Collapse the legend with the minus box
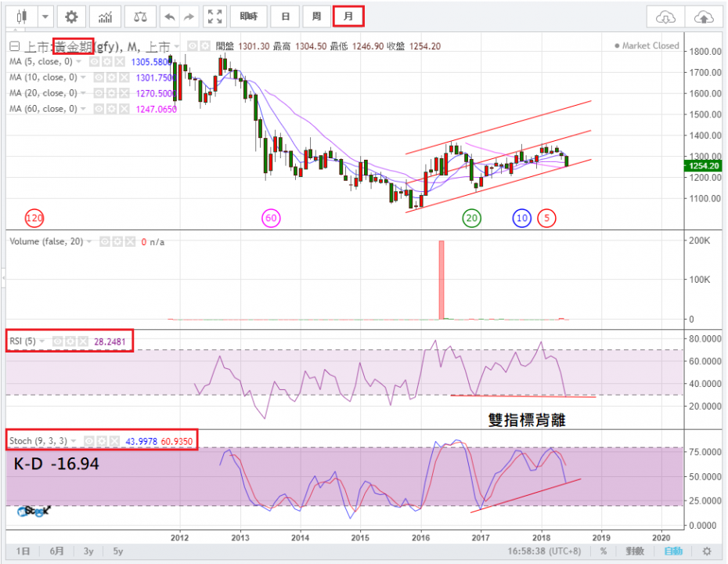Image resolution: width=728 pixels, height=564 pixels. tap(14, 46)
